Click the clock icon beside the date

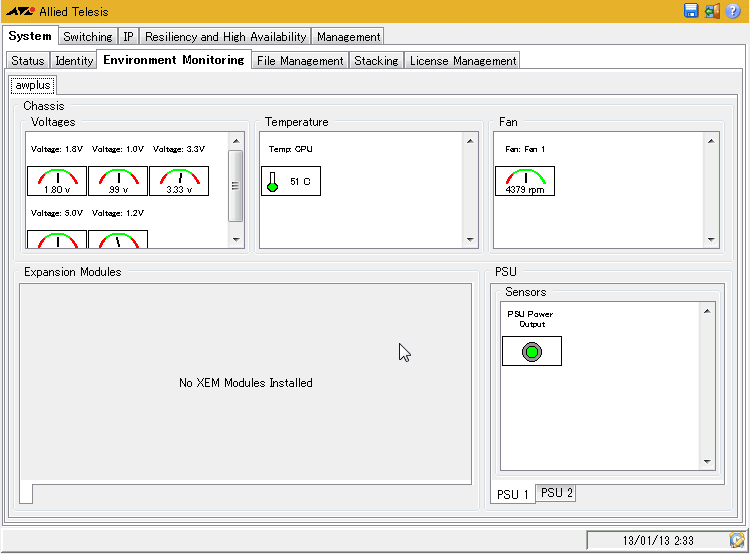737,540
